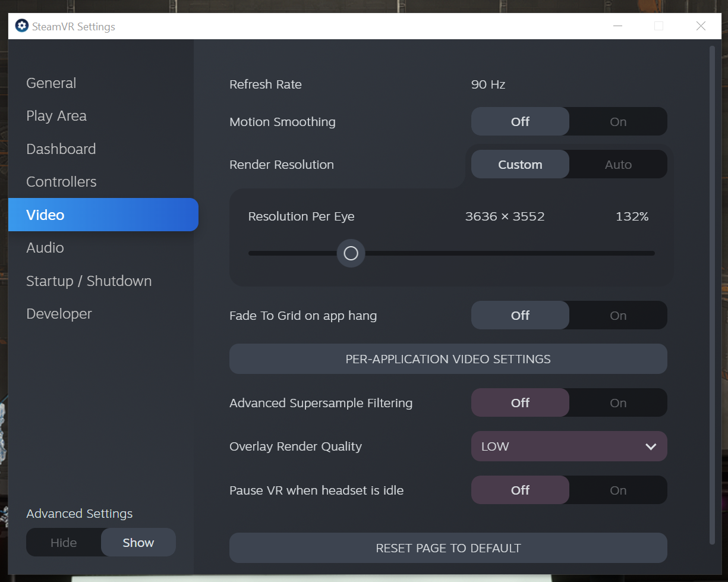
Task: Click the Resolution Per Eye label
Action: coord(301,216)
